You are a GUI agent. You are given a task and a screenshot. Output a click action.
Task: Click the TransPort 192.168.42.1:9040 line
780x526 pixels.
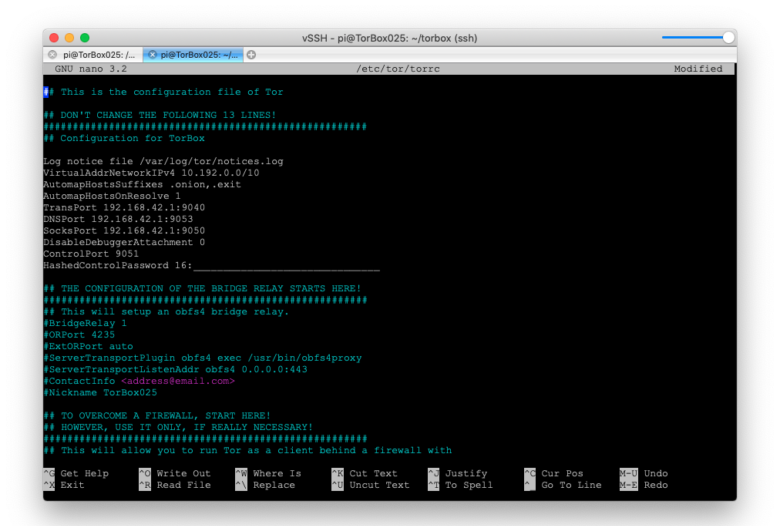[124, 208]
